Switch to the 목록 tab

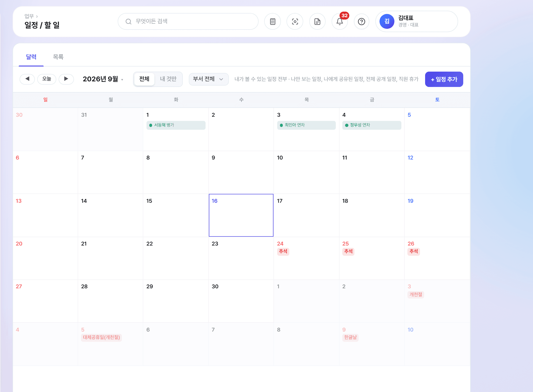point(58,57)
